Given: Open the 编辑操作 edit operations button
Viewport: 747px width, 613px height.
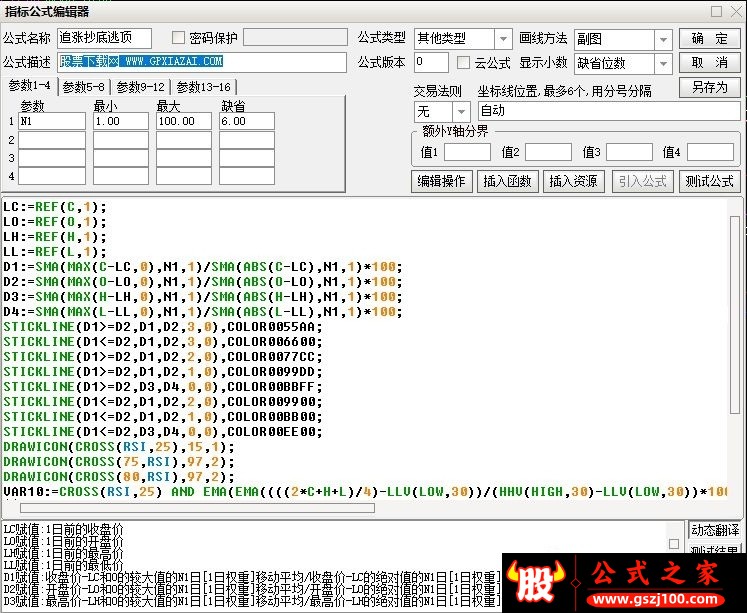Looking at the screenshot, I should click(441, 181).
